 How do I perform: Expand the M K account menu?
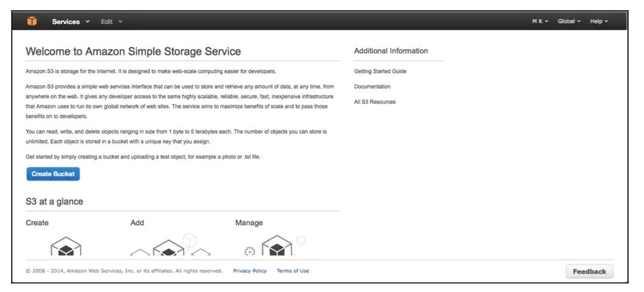coord(540,21)
